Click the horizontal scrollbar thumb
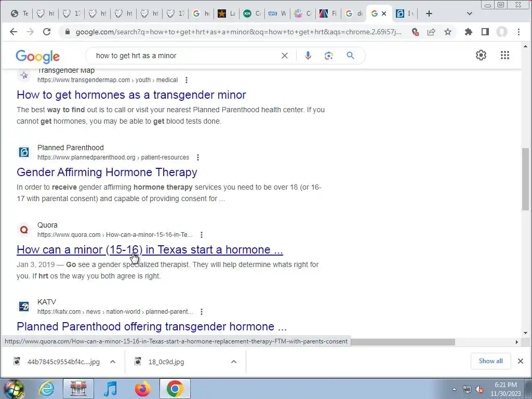The image size is (532, 399). pos(403,342)
